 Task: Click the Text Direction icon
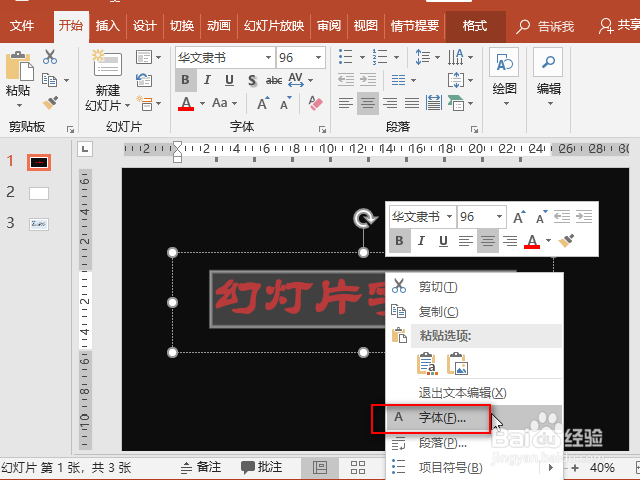coord(456,57)
